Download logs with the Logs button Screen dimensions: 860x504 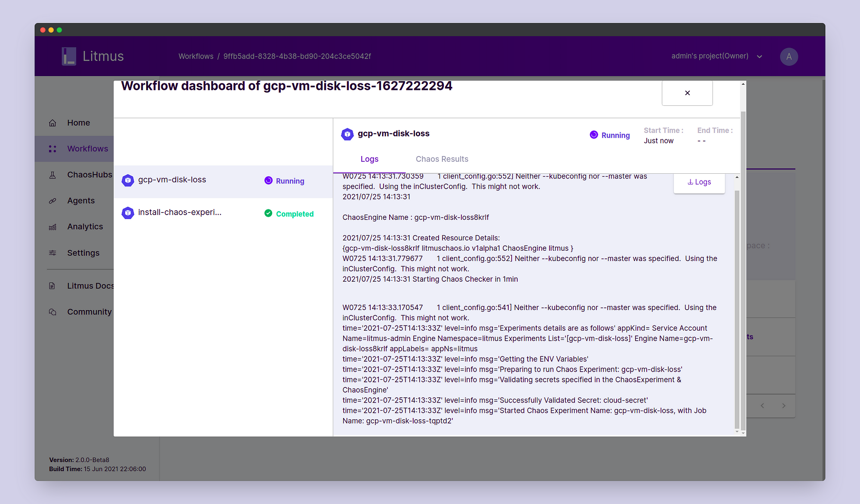(699, 182)
